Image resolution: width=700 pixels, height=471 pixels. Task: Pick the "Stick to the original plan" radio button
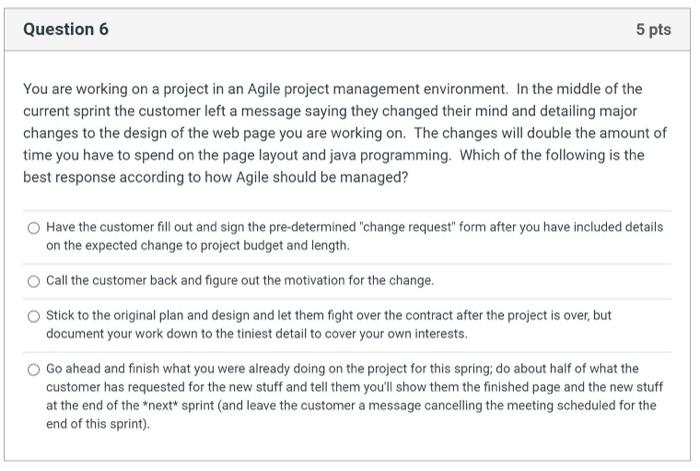pos(34,316)
